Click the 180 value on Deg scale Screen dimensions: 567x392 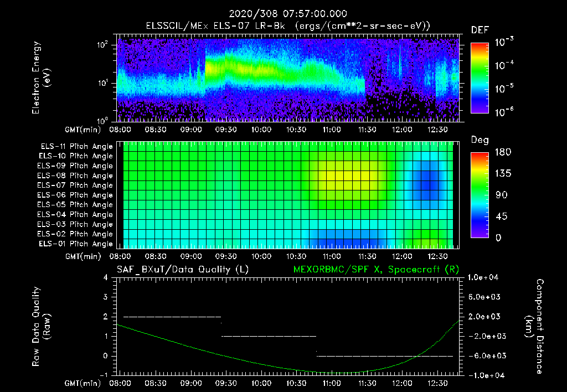pyautogui.click(x=503, y=152)
